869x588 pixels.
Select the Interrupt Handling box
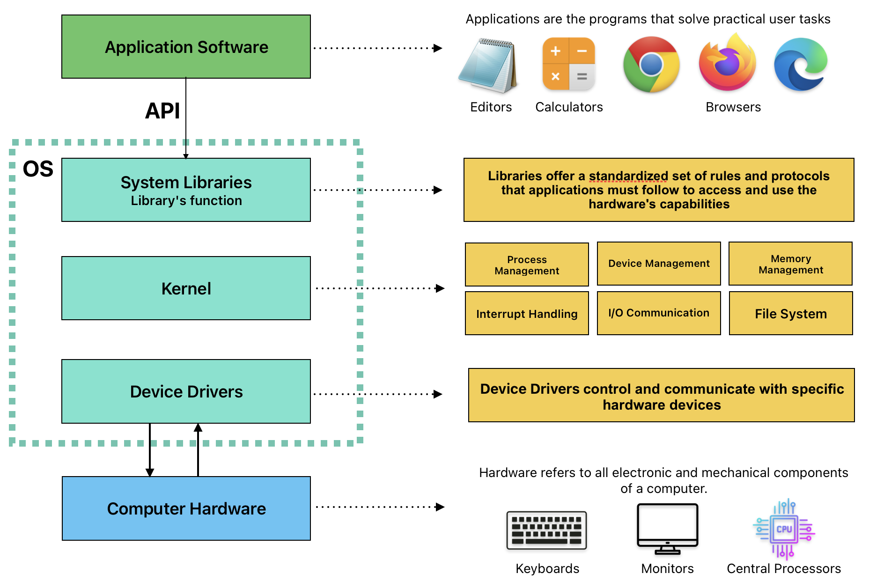[526, 313]
